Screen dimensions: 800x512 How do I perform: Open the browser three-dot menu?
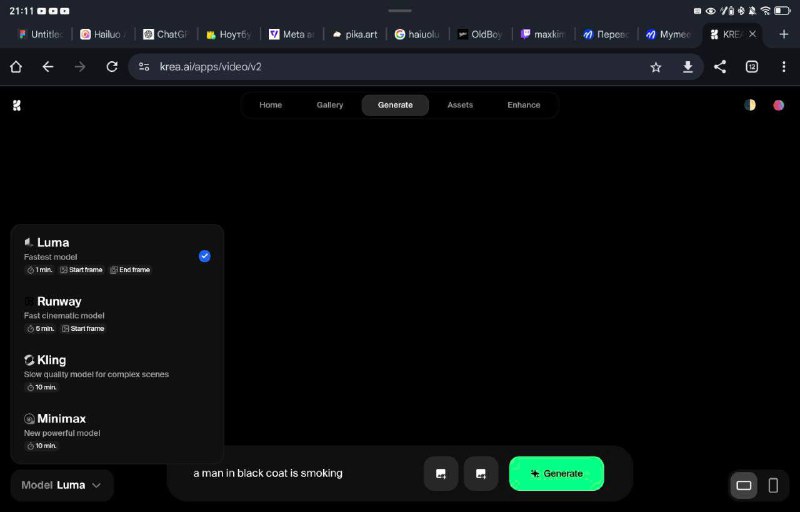point(784,67)
